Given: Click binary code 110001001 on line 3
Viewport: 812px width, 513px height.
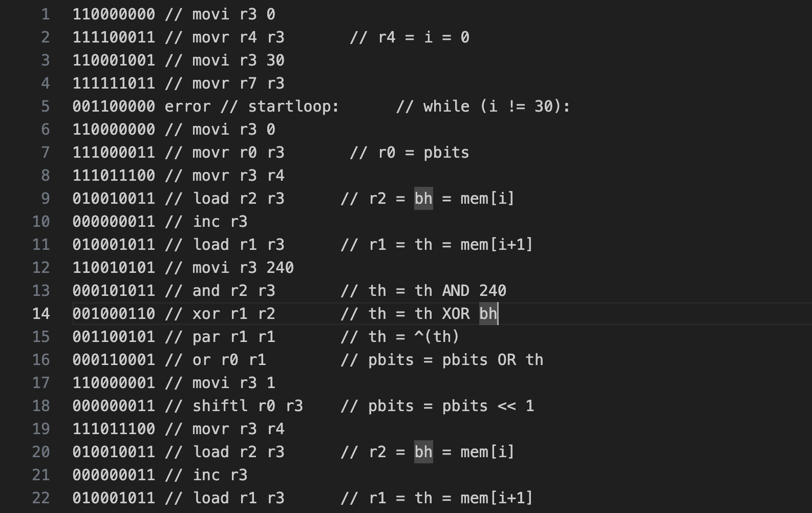Looking at the screenshot, I should tap(114, 60).
